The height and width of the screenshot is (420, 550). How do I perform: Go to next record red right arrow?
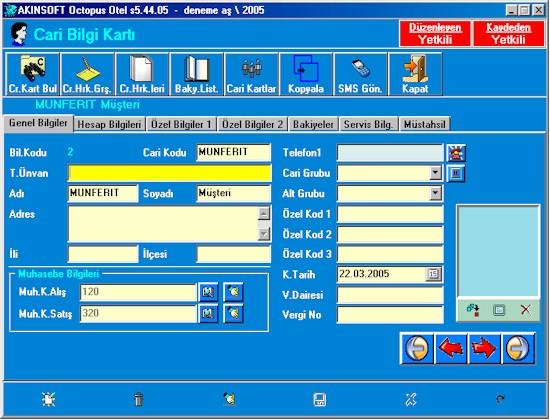484,348
